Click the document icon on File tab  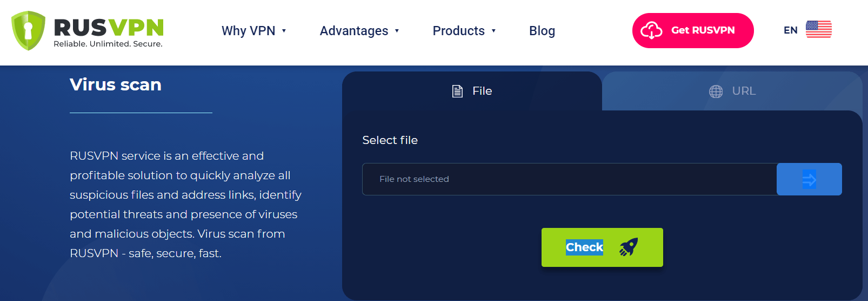coord(457,91)
